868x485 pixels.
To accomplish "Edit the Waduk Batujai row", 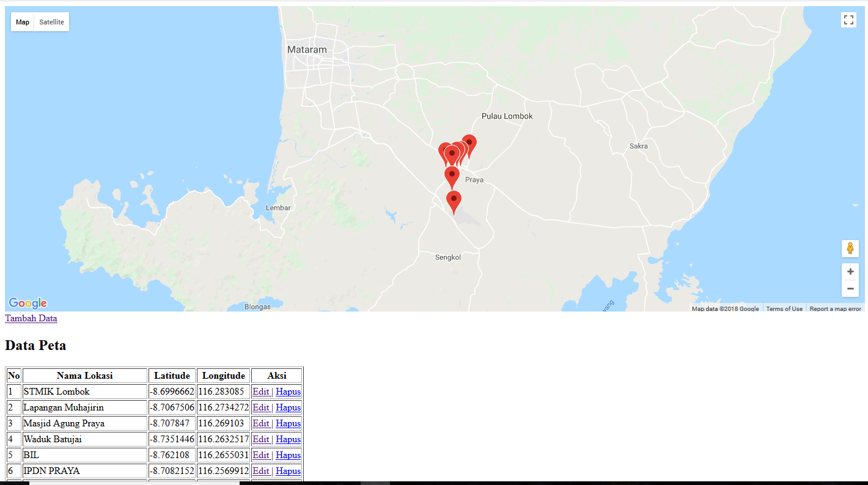I will click(261, 439).
